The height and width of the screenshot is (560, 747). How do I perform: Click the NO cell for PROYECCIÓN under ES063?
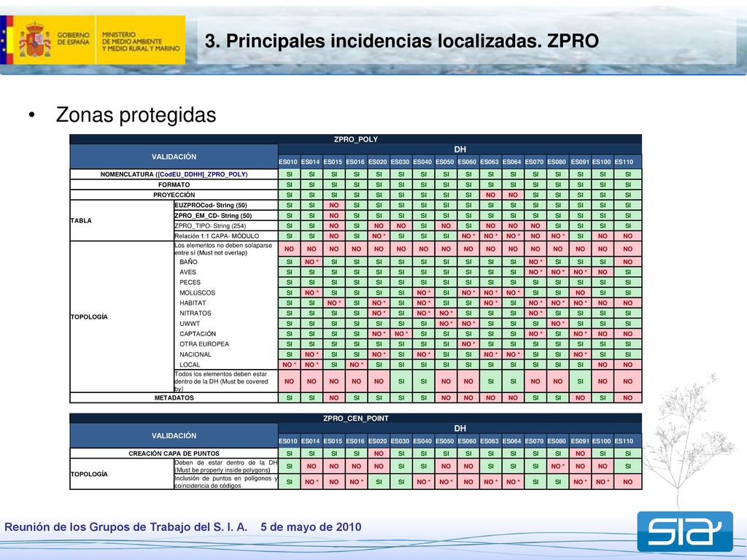[x=491, y=195]
